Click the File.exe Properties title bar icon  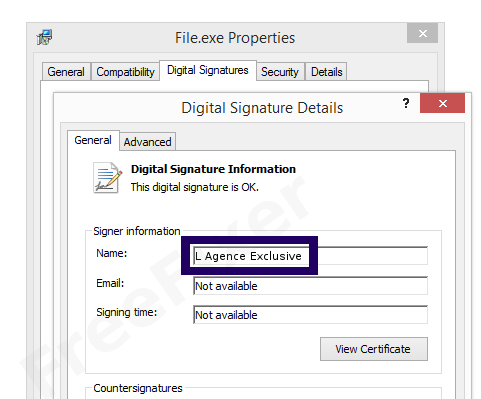pyautogui.click(x=44, y=37)
